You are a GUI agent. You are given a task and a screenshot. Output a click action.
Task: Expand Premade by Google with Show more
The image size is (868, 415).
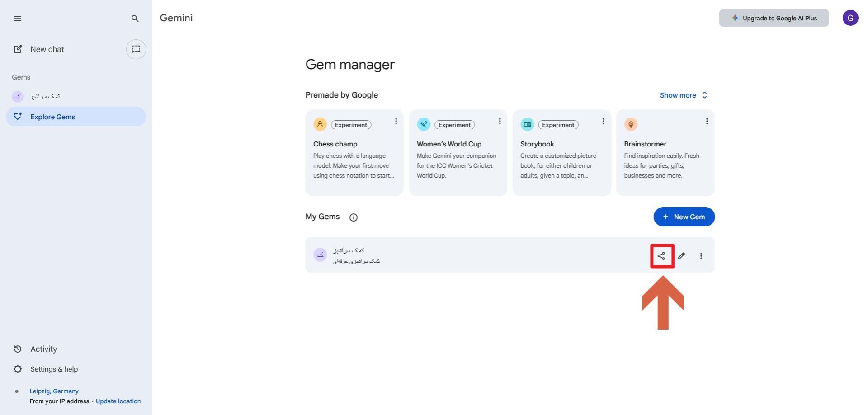pyautogui.click(x=683, y=95)
